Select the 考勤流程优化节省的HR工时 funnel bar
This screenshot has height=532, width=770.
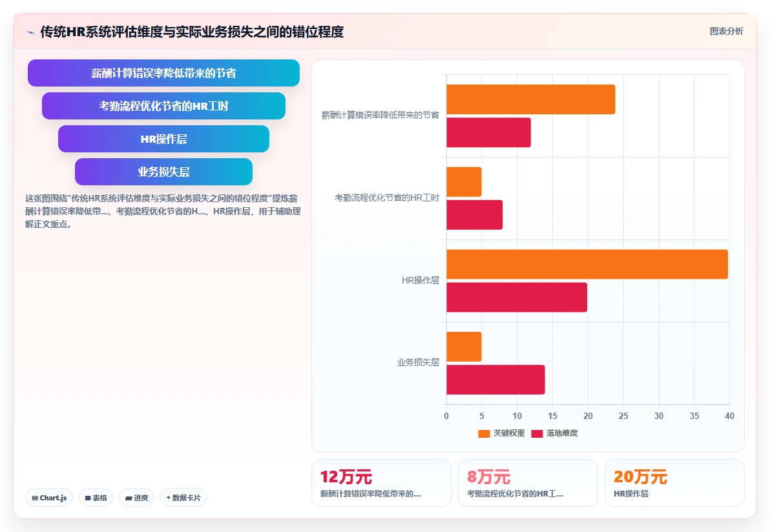[163, 106]
